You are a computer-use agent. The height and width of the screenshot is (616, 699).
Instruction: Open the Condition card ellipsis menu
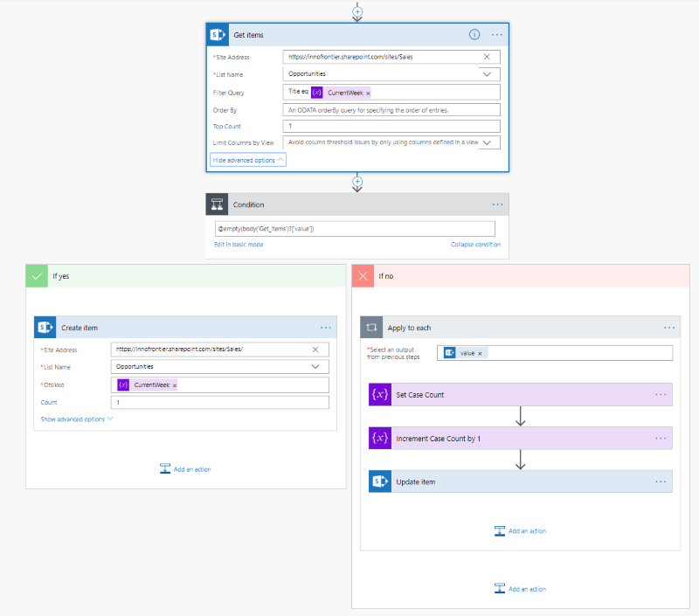point(497,204)
